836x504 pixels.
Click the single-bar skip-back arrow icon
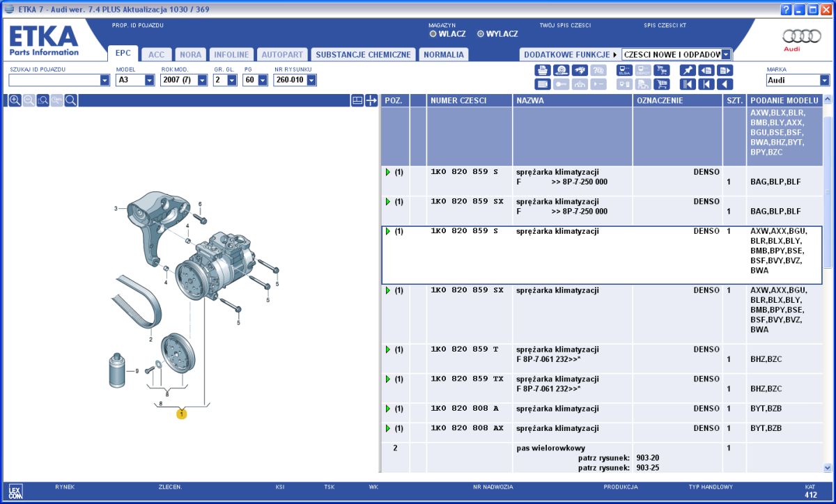706,84
